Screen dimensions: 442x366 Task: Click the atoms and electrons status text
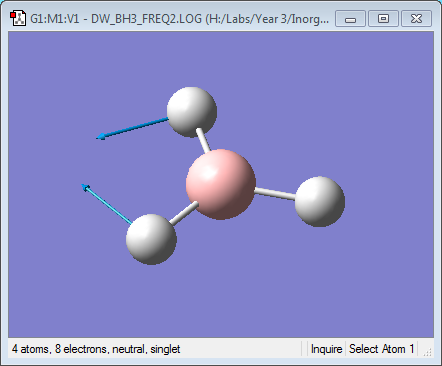tap(96, 349)
